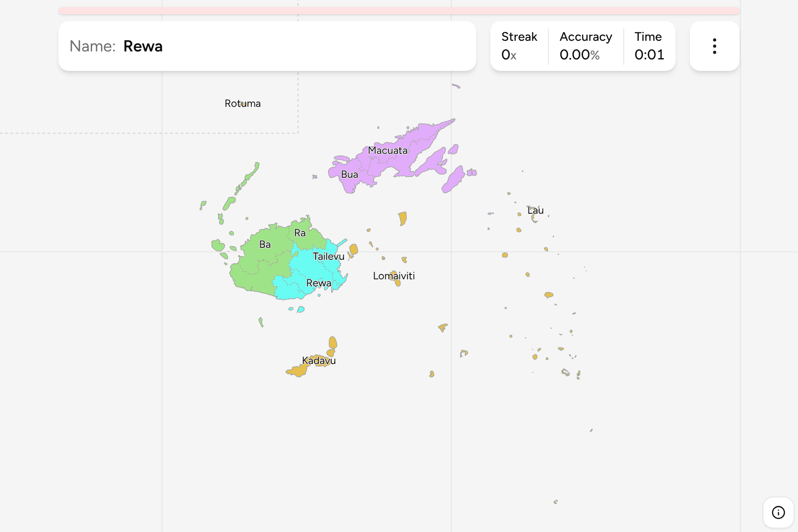
Task: Click the Name prompt box showing Rewa
Action: (267, 46)
